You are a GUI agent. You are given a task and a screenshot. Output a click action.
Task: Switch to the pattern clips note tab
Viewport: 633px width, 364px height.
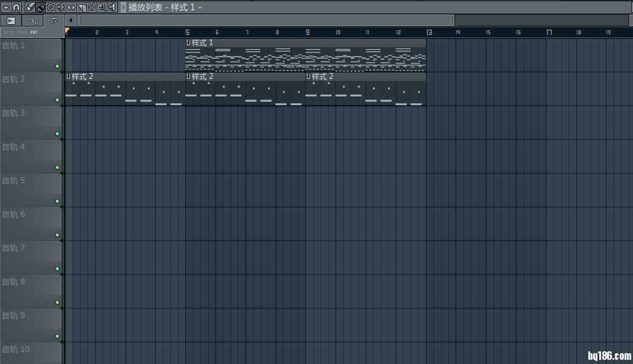tap(54, 20)
